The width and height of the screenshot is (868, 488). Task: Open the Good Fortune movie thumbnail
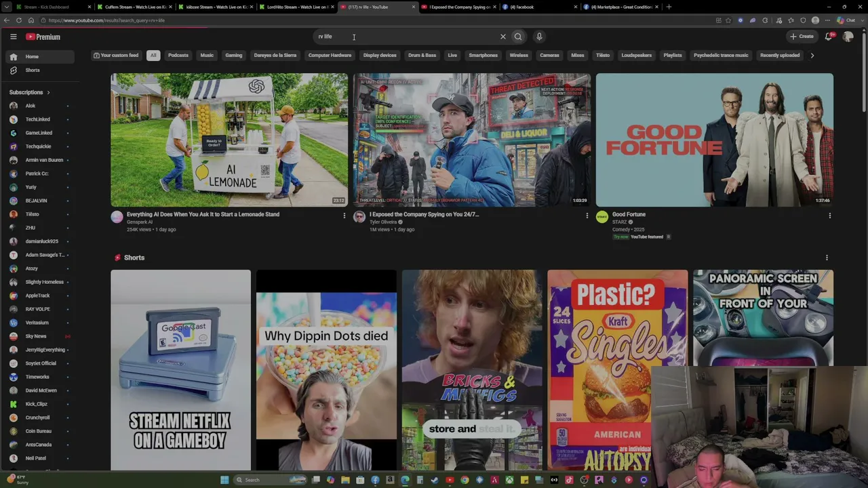click(715, 140)
